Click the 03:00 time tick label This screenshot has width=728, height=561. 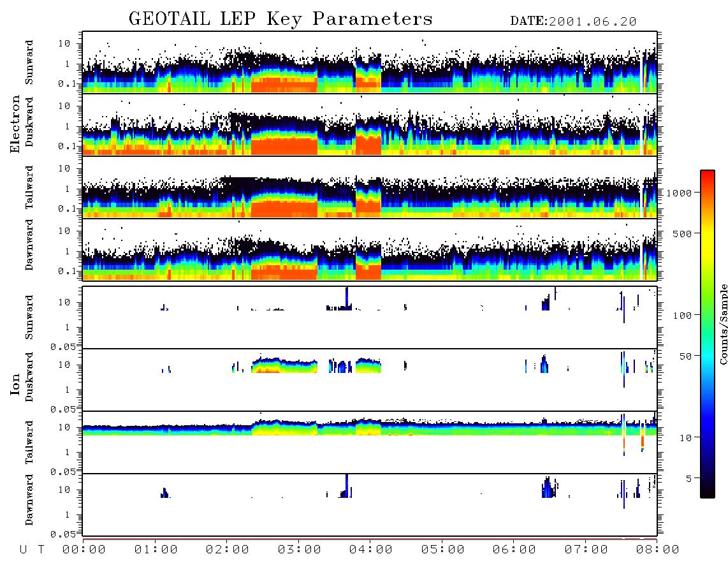(300, 550)
